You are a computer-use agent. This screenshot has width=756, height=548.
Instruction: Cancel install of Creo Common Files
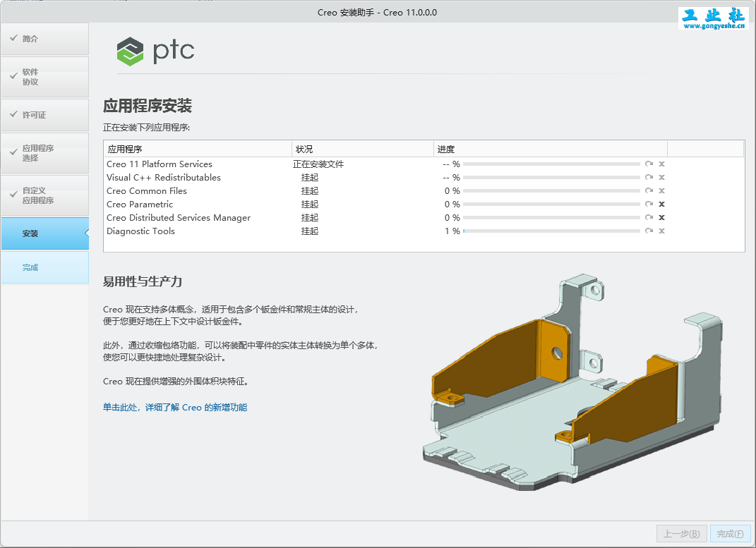(x=661, y=190)
